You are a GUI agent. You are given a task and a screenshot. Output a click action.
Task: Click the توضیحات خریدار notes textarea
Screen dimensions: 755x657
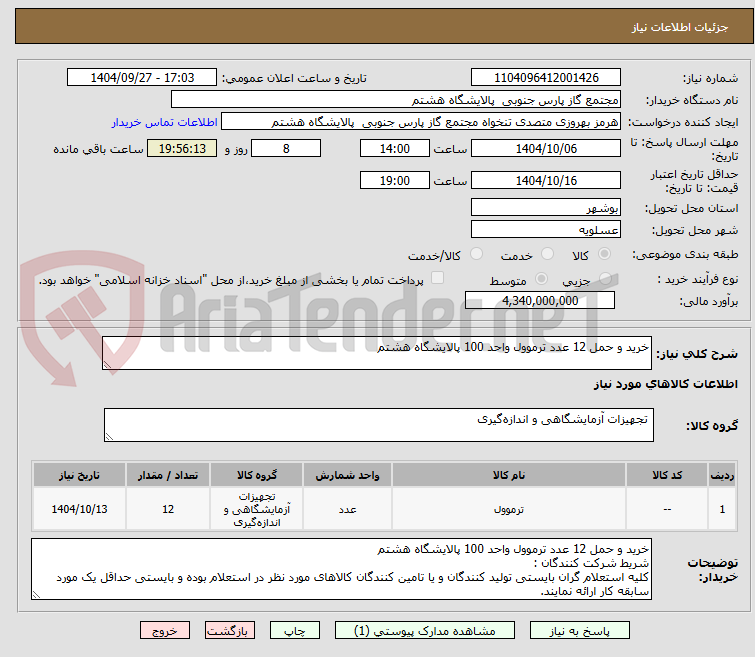(341, 569)
